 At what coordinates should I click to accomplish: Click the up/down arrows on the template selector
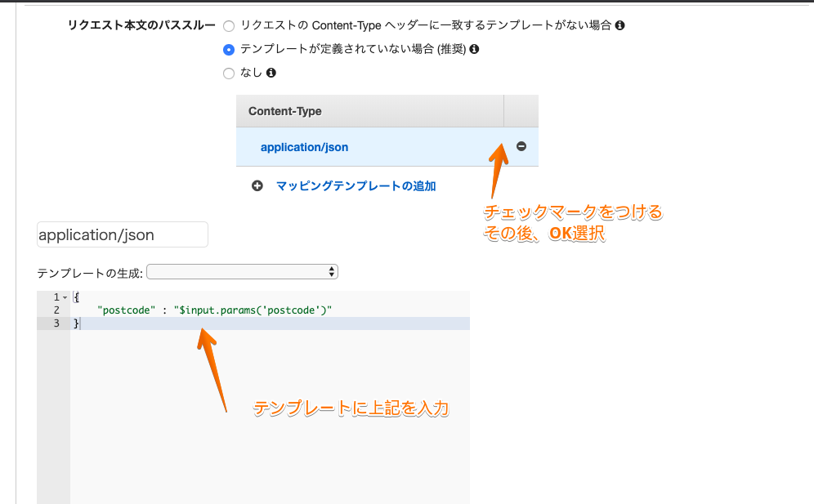pyautogui.click(x=331, y=271)
